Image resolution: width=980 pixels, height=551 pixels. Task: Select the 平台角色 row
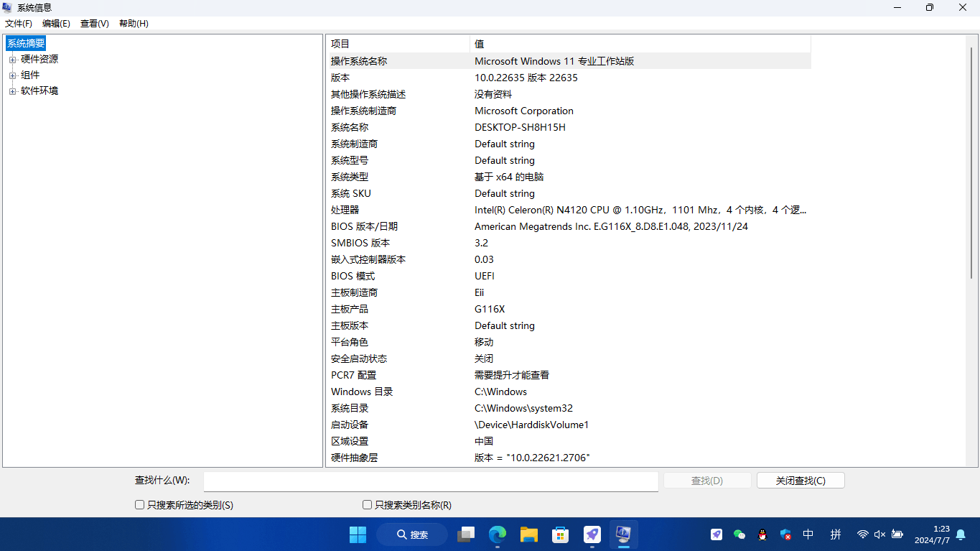point(569,342)
